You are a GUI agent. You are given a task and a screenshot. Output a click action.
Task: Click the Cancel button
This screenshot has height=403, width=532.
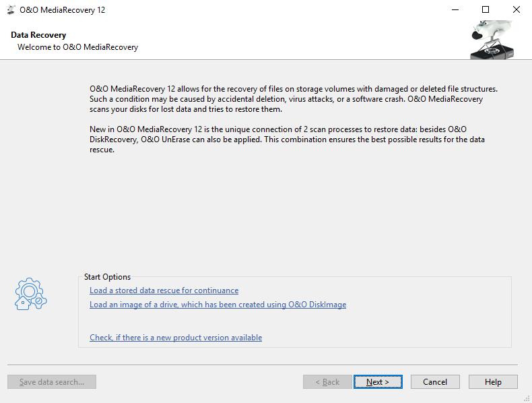(x=435, y=382)
